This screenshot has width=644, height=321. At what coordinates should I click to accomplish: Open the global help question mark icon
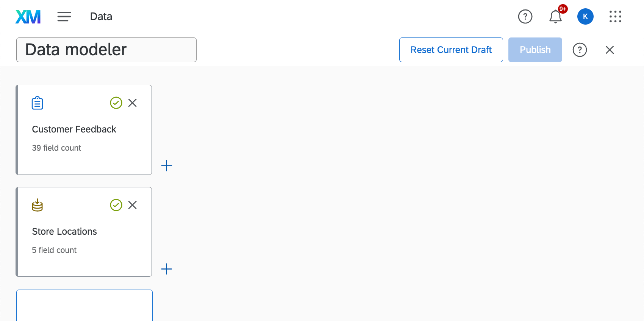tap(525, 17)
